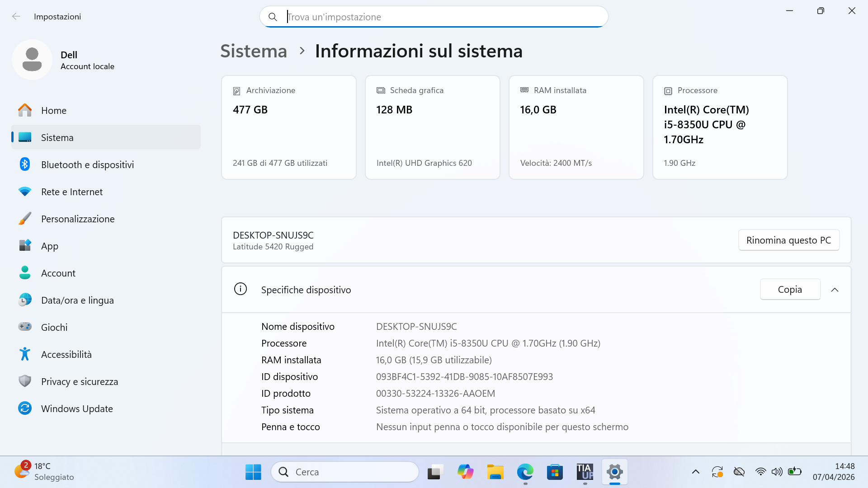Click the Copia button
Screen dimensions: 868x488
pyautogui.click(x=790, y=290)
